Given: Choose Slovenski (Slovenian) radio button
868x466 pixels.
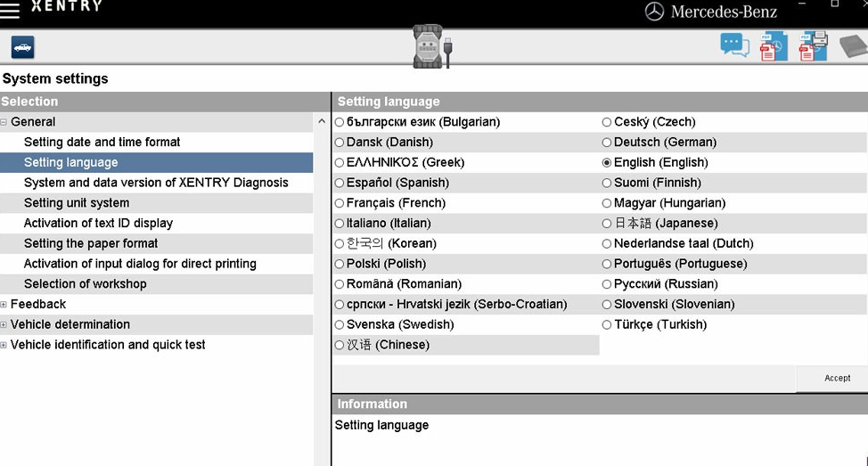Looking at the screenshot, I should 607,305.
